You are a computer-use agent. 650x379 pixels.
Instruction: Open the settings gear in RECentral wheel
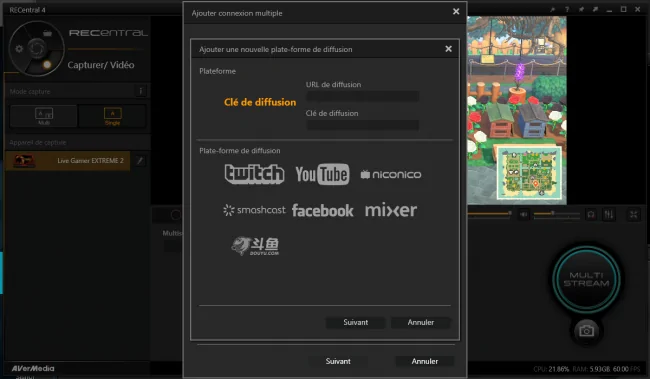[19, 49]
